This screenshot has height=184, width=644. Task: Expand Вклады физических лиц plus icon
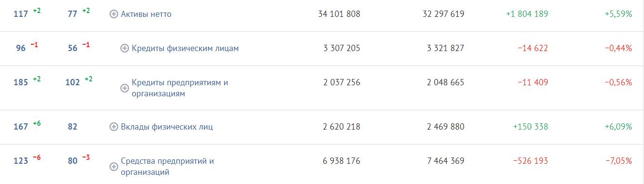tap(114, 127)
